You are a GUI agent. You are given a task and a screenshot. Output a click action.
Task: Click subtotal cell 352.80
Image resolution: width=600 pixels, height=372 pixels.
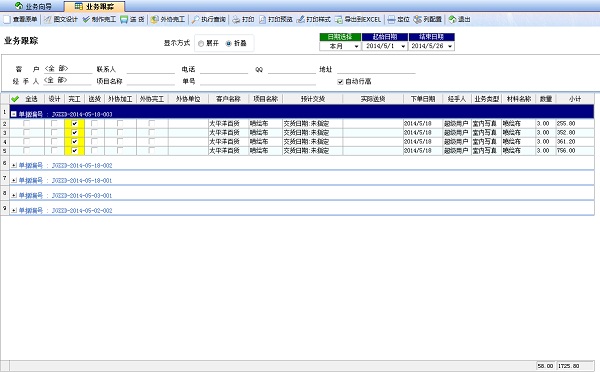(x=575, y=132)
